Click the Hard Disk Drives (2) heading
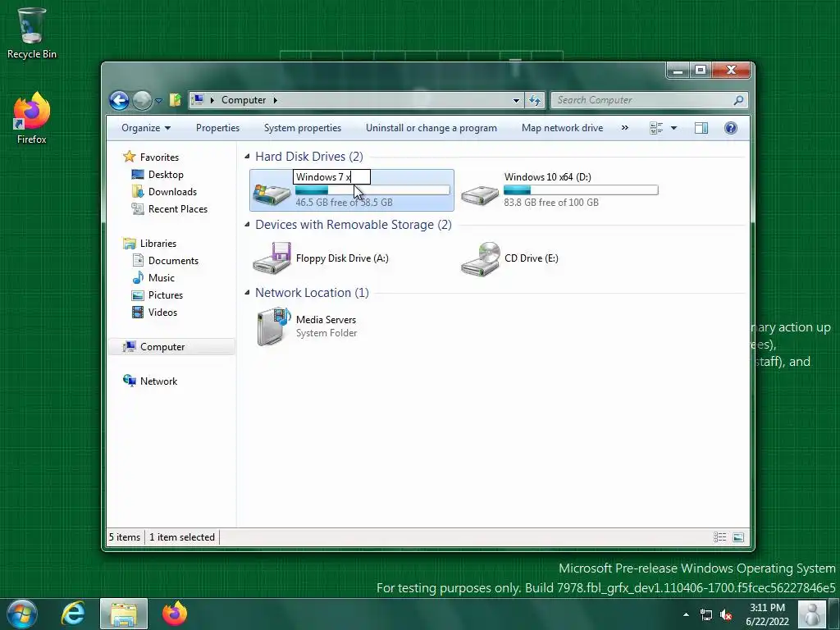The height and width of the screenshot is (630, 840). (x=309, y=157)
